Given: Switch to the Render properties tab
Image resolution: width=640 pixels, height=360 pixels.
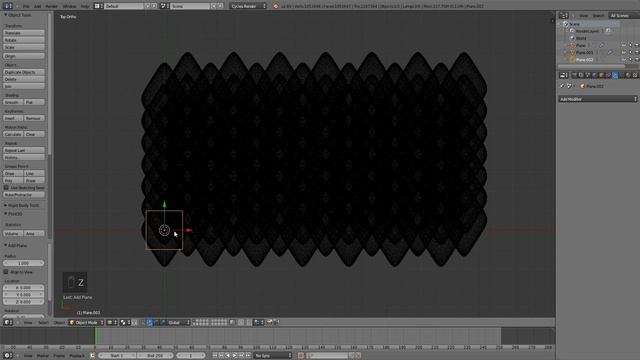Looking at the screenshot, I should (574, 75).
